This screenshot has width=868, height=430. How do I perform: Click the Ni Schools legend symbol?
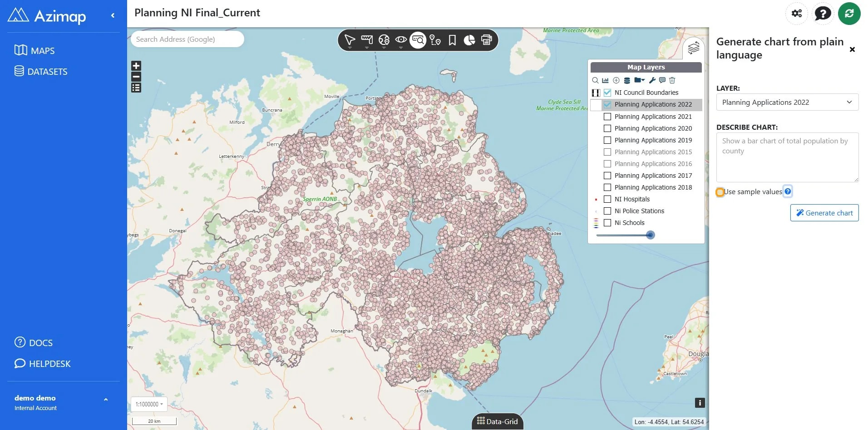click(596, 223)
